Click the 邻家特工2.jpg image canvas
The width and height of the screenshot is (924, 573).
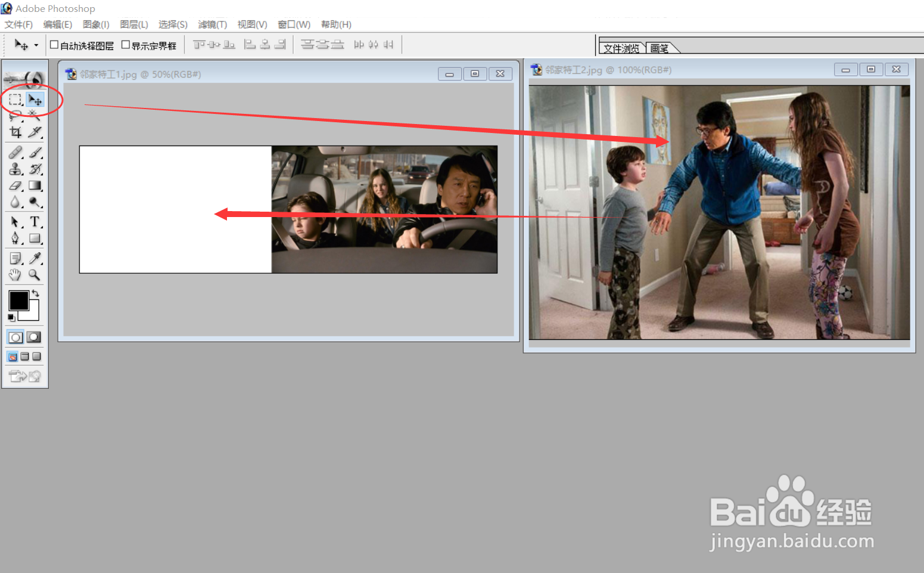(719, 212)
